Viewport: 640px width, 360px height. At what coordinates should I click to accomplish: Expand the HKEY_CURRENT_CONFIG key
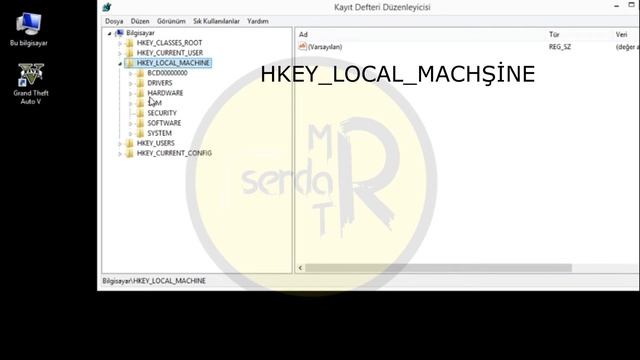[120, 154]
